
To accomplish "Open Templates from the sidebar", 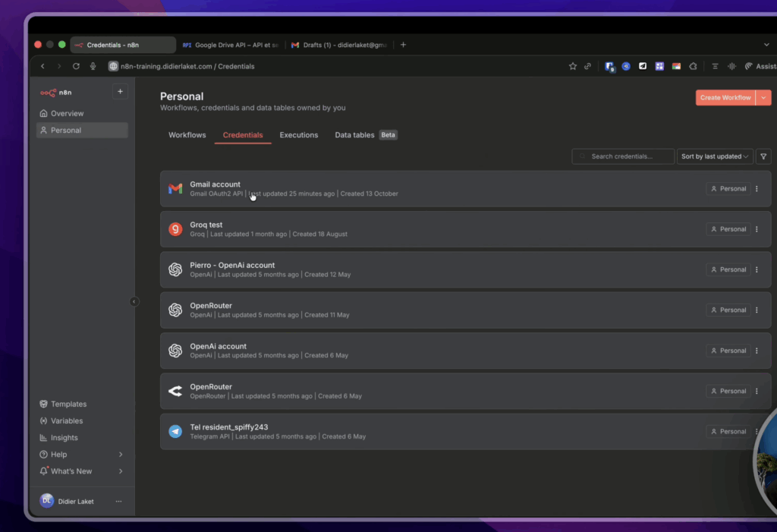I will tap(67, 404).
